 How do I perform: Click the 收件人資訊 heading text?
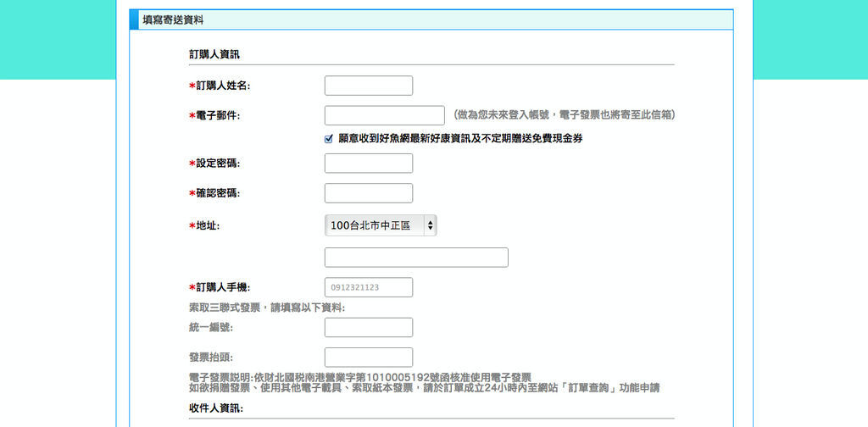[215, 408]
